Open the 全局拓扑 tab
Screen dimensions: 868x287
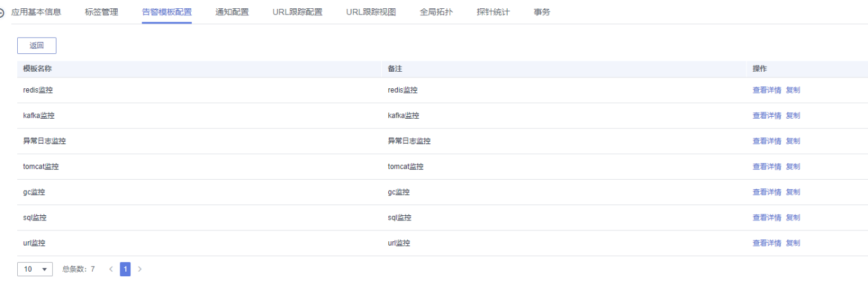pyautogui.click(x=437, y=12)
